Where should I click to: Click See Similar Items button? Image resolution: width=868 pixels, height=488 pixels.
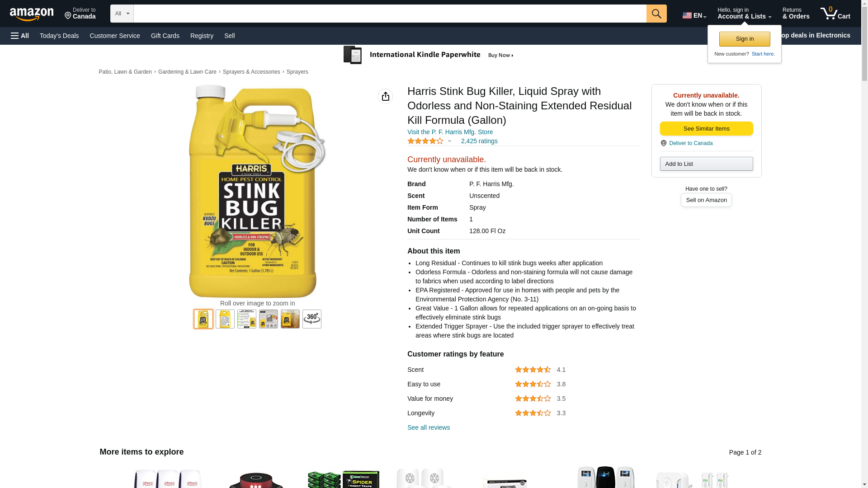(x=706, y=129)
